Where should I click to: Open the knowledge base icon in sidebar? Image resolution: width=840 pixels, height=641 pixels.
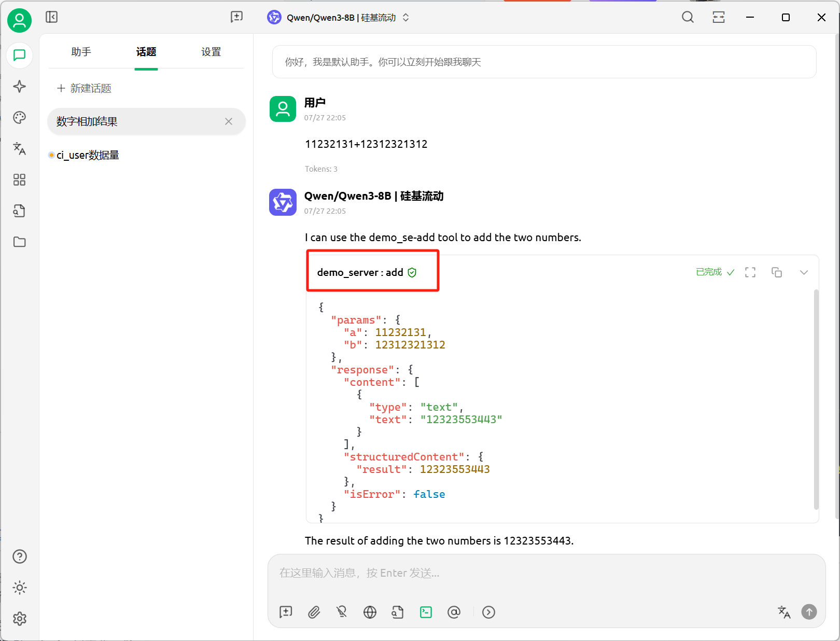point(19,211)
